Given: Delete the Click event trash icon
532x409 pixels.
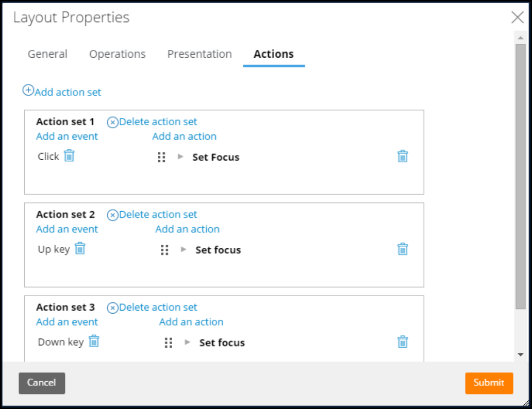Looking at the screenshot, I should [70, 156].
